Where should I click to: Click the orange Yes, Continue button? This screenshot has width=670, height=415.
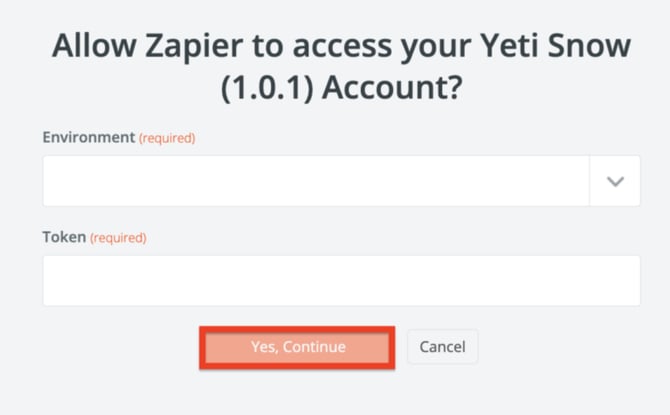coord(297,347)
